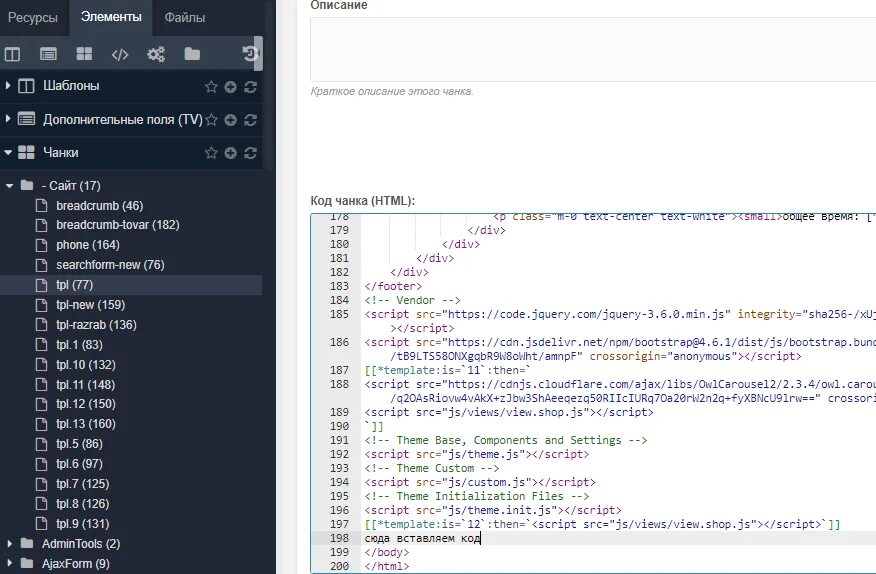This screenshot has width=876, height=574.
Task: Click the Шаблоны section title
Action: click(71, 86)
